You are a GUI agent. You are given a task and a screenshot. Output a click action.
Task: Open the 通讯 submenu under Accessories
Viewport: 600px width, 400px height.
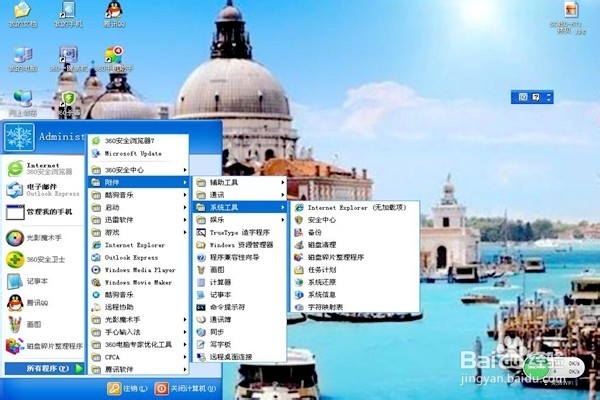pyautogui.click(x=240, y=195)
